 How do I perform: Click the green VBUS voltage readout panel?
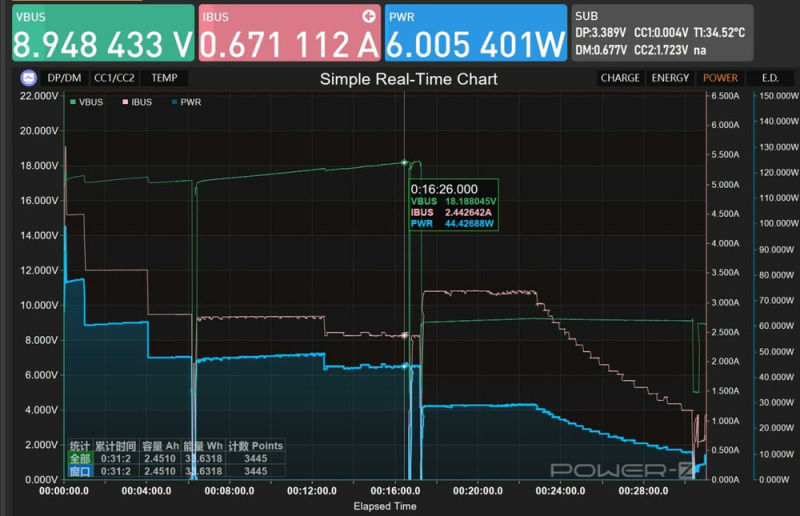(102, 34)
